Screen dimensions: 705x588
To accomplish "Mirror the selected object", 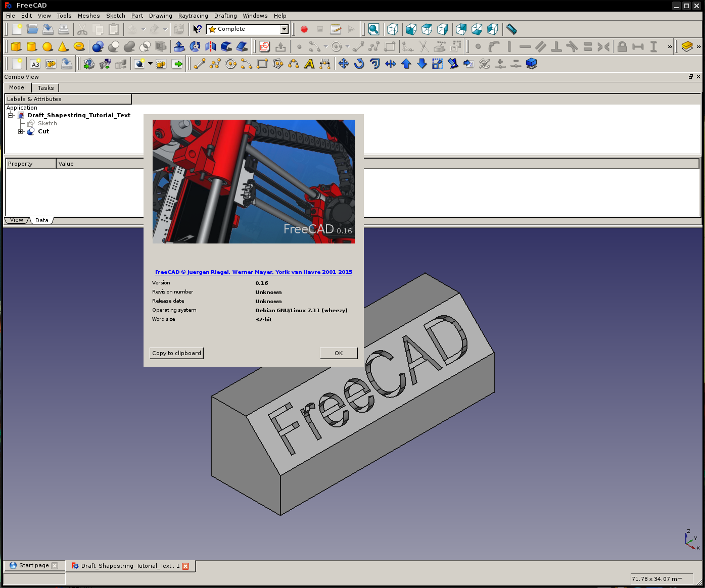I will 210,47.
